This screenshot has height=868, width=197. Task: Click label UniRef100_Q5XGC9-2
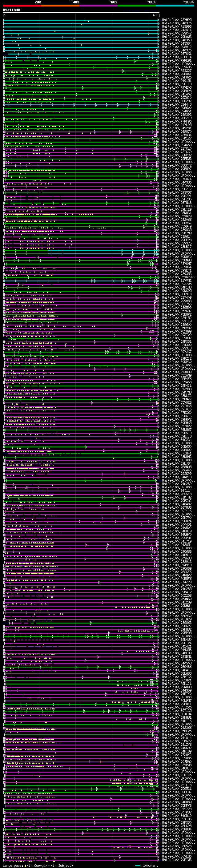click(x=179, y=277)
